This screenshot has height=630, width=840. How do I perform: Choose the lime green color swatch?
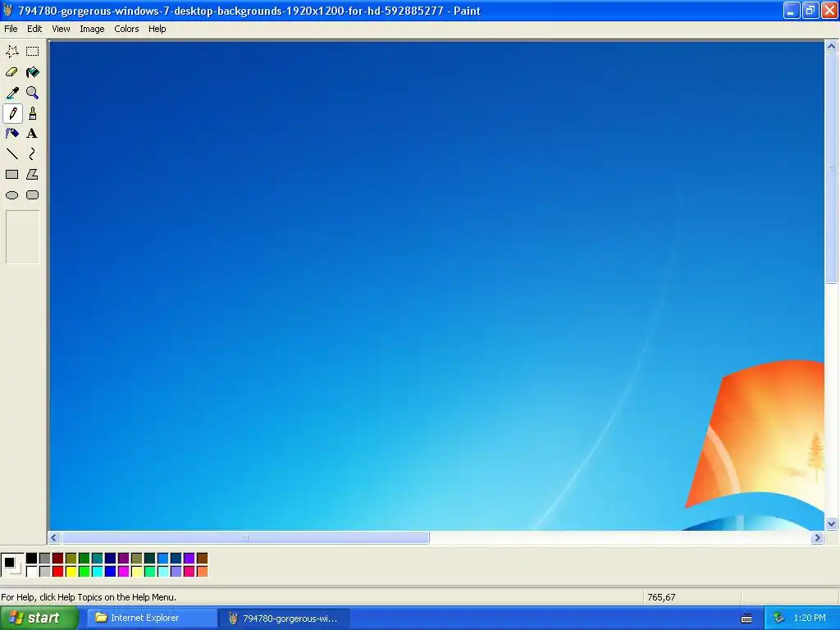pyautogui.click(x=84, y=572)
